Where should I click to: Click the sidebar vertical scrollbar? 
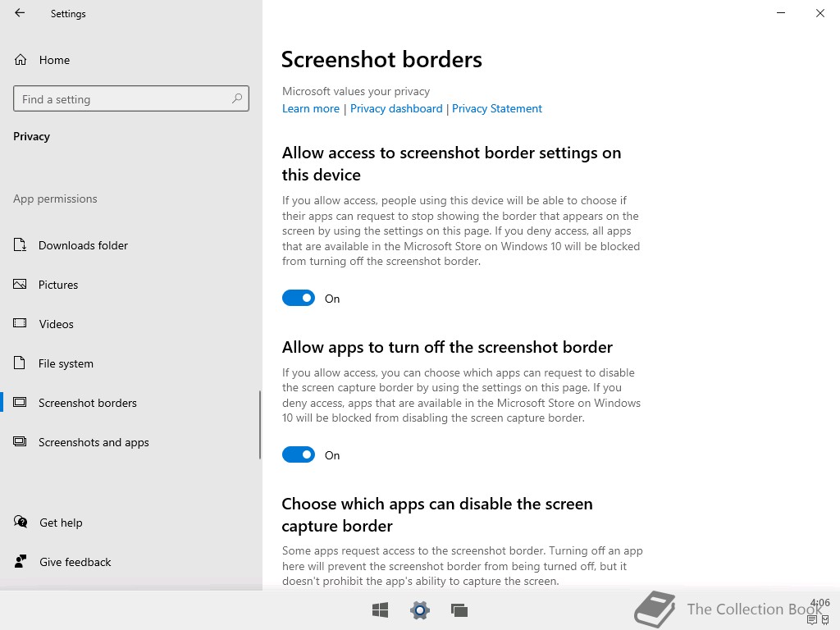point(260,425)
